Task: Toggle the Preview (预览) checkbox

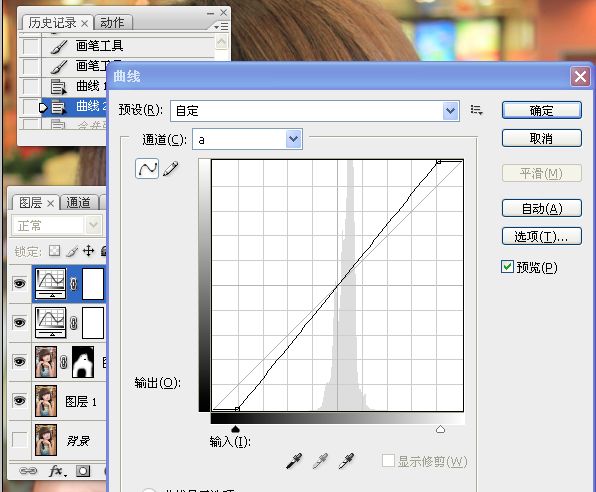Action: (507, 267)
